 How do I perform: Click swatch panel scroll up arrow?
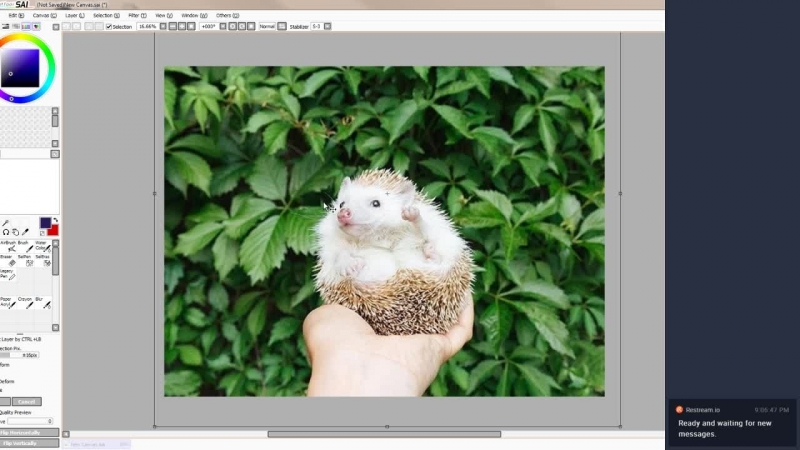55,111
